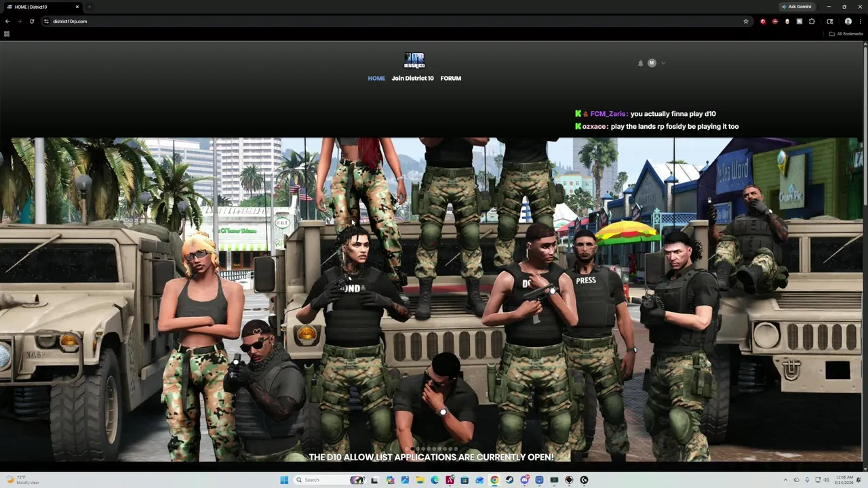868x488 pixels.
Task: View site information icon in address bar
Action: (x=46, y=21)
